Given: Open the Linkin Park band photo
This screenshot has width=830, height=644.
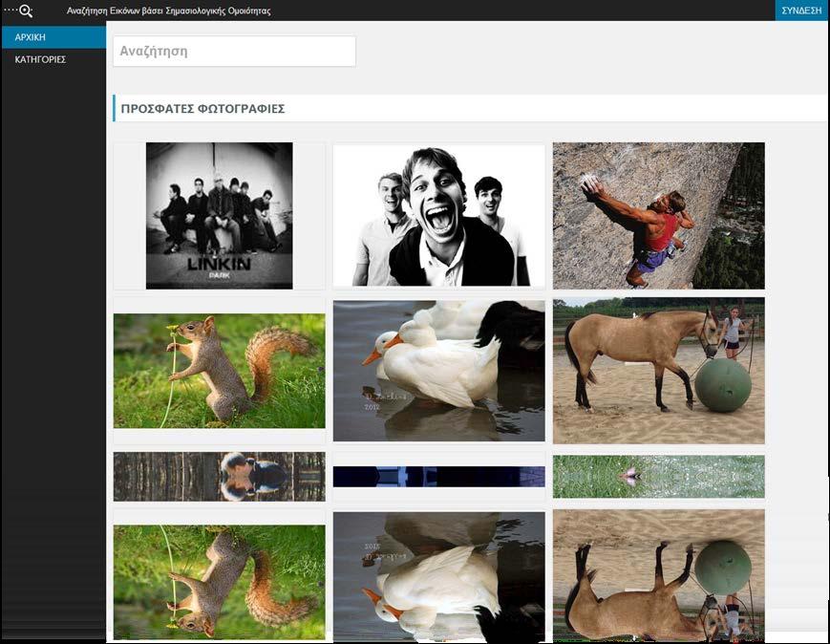Looking at the screenshot, I should click(219, 216).
